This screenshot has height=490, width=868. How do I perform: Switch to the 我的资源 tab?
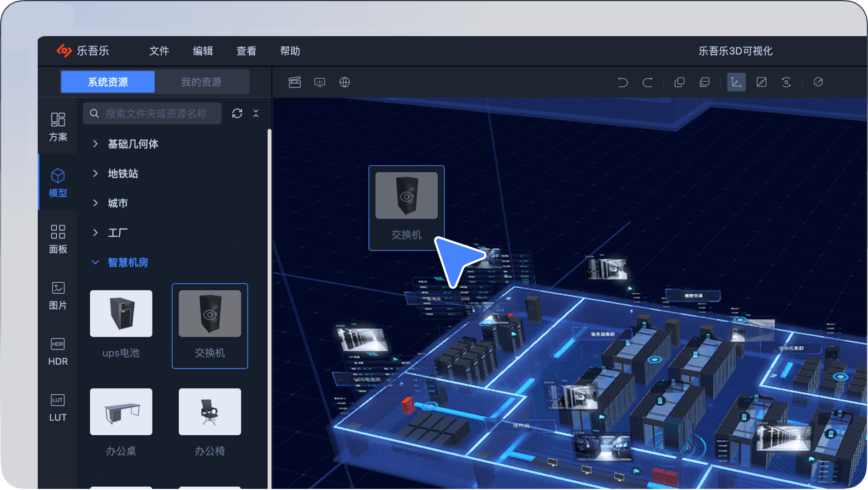pos(201,82)
